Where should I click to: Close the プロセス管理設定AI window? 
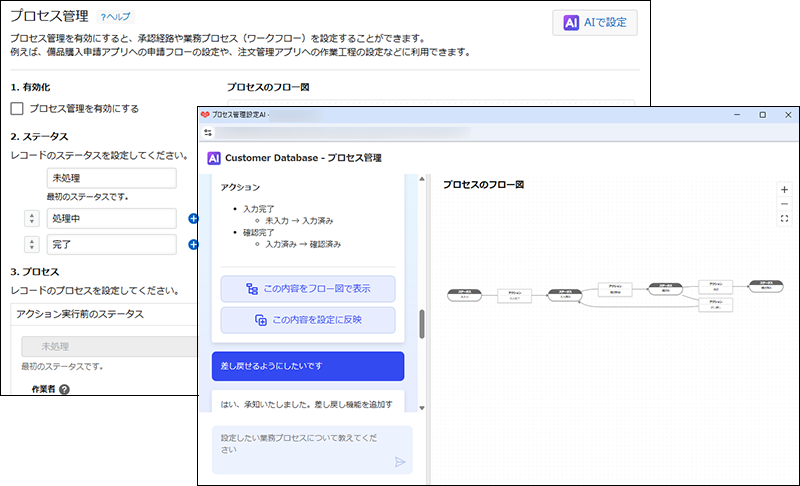[x=788, y=115]
